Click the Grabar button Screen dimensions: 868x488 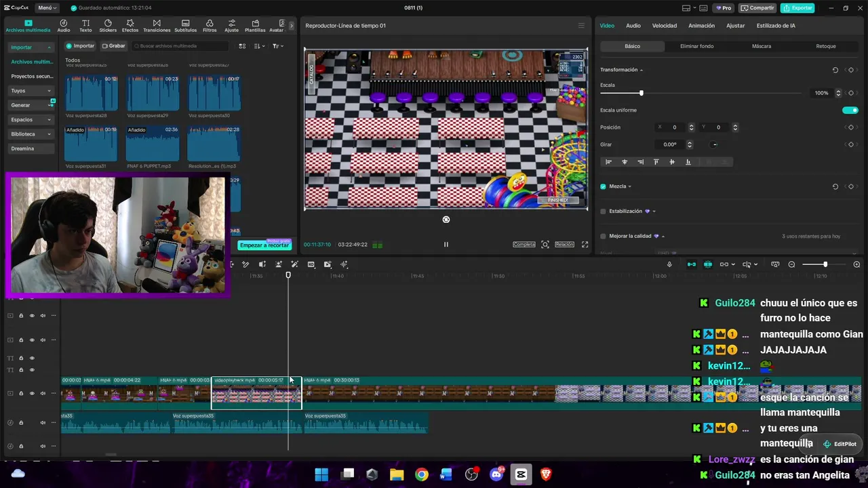tap(114, 46)
